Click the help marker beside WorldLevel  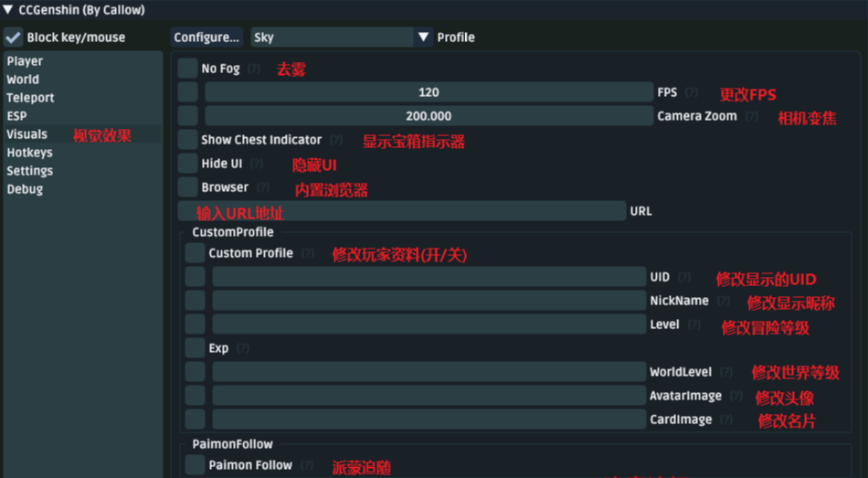[x=726, y=373]
